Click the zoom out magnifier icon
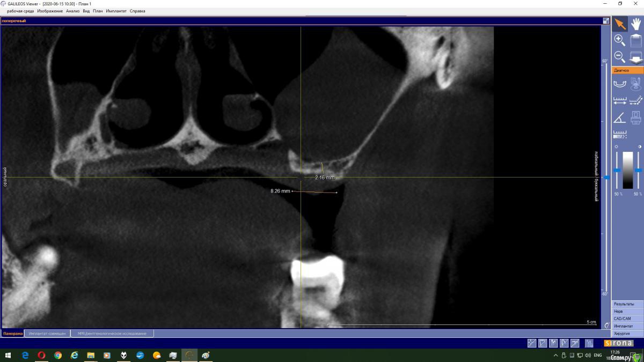The height and width of the screenshot is (362, 644). pyautogui.click(x=619, y=56)
